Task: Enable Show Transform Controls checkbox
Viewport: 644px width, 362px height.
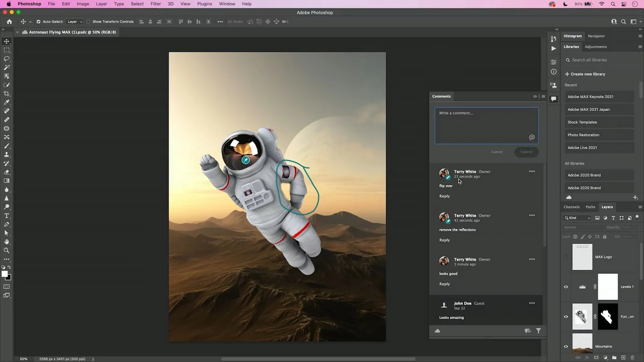Action: [x=88, y=22]
